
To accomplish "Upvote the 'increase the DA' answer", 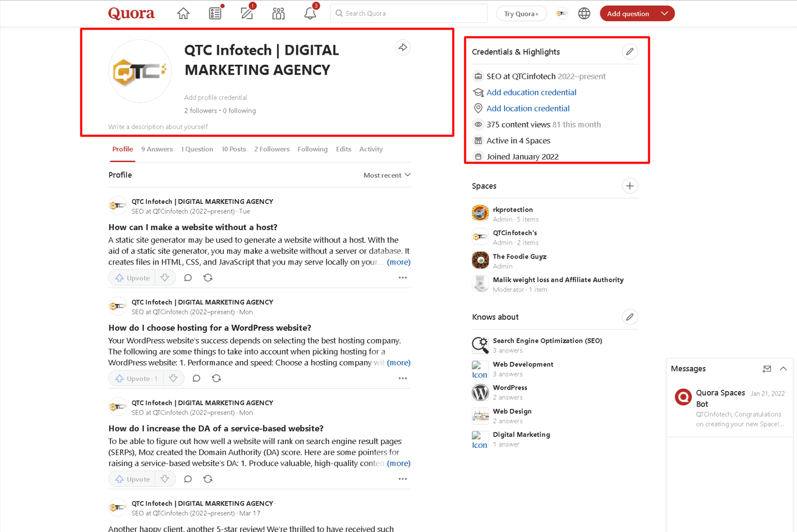I will pyautogui.click(x=133, y=479).
